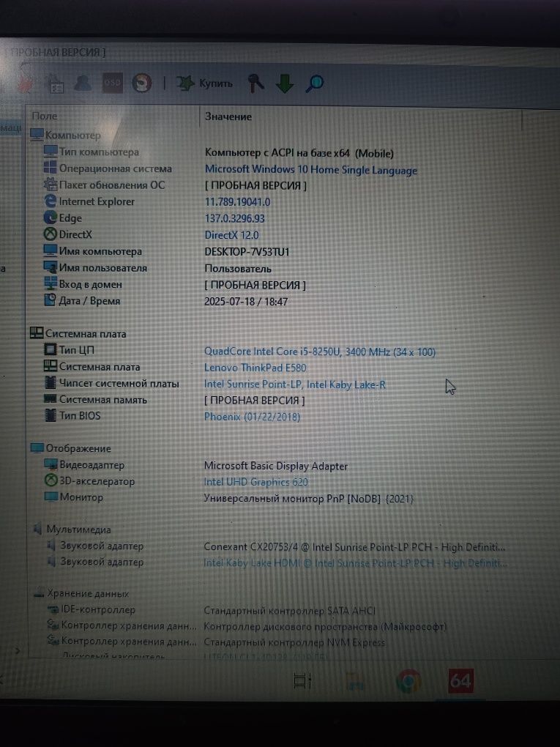Select the Системная плата group header
Image resolution: width=560 pixels, height=747 pixels.
(x=78, y=333)
